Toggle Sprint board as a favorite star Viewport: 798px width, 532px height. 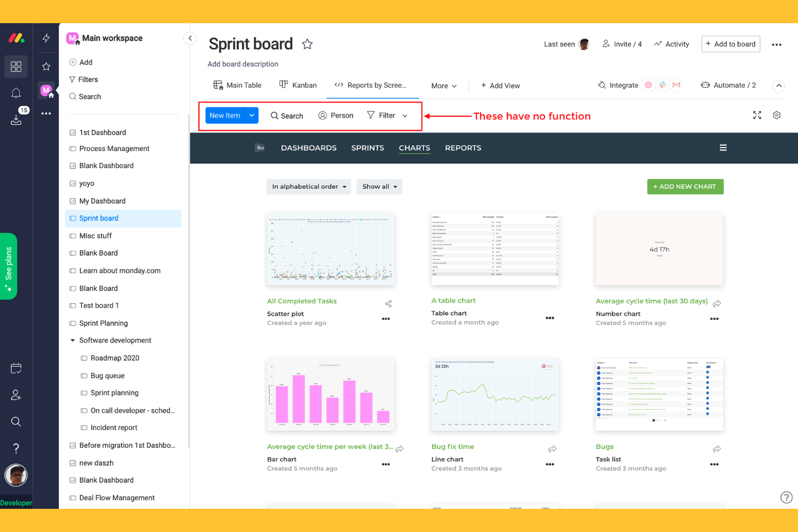pyautogui.click(x=307, y=44)
